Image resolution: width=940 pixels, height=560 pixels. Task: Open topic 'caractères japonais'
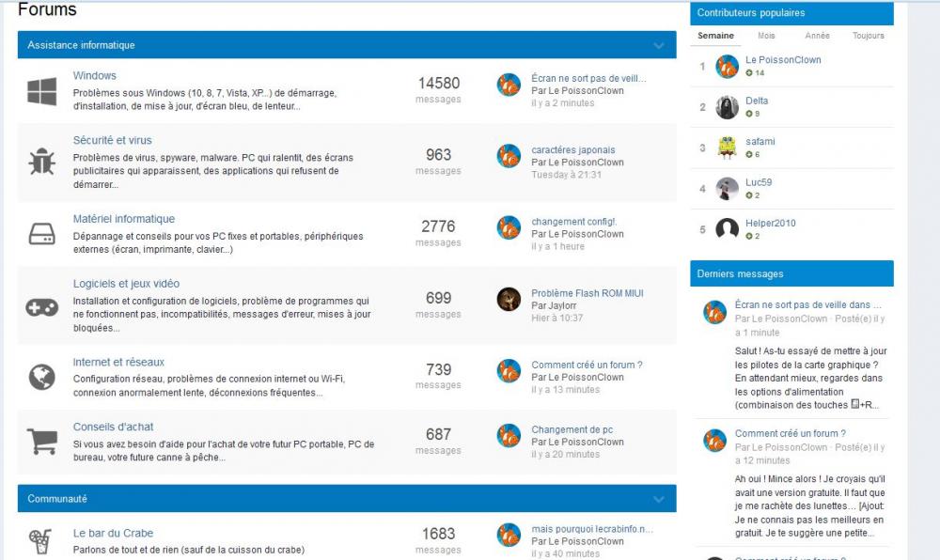click(573, 149)
